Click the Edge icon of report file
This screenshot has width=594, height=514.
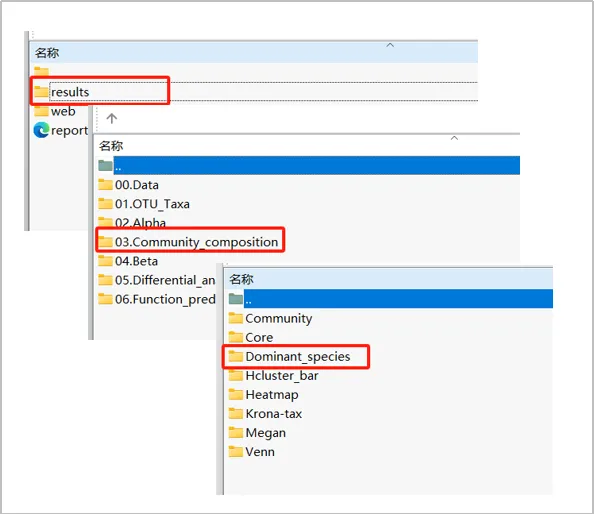point(41,130)
